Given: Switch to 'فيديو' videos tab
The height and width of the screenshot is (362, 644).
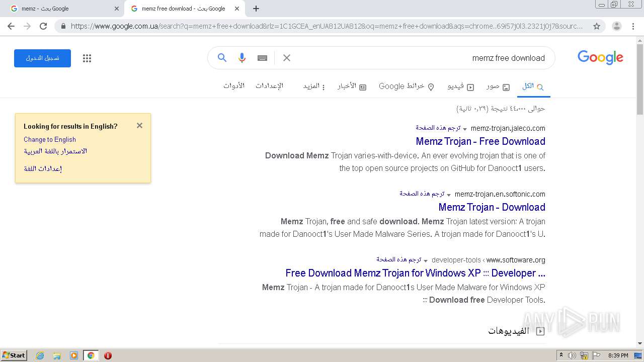Looking at the screenshot, I should coord(461,86).
